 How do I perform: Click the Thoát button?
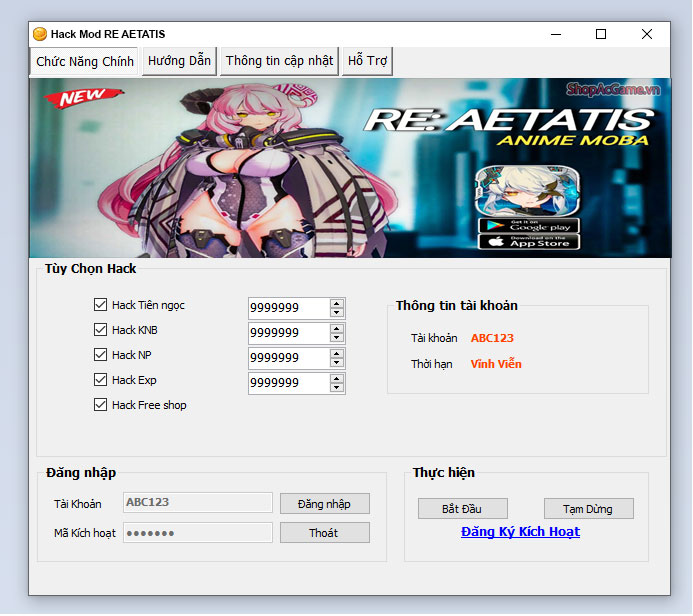tap(325, 533)
